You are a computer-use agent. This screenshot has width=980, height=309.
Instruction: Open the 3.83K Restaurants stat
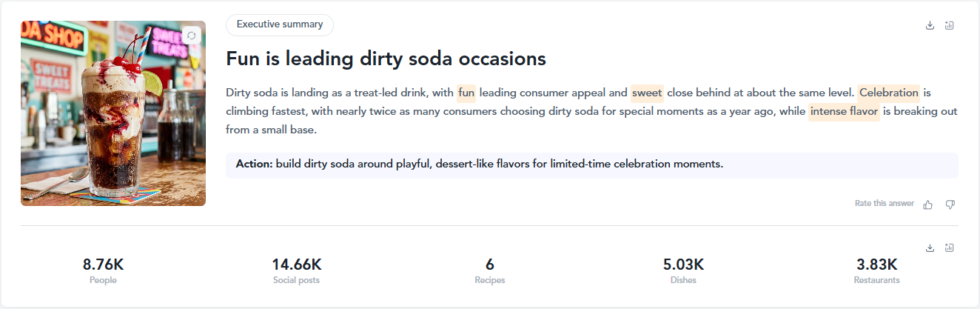(877, 270)
